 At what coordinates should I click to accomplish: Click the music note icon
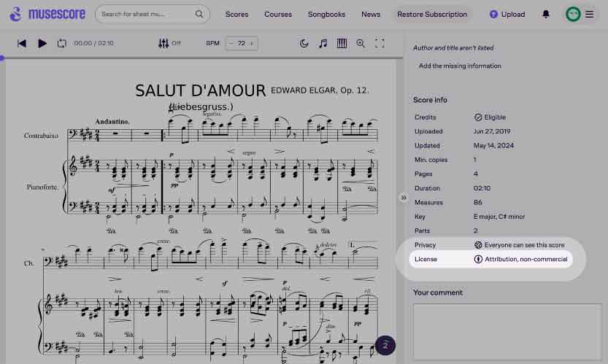[323, 44]
